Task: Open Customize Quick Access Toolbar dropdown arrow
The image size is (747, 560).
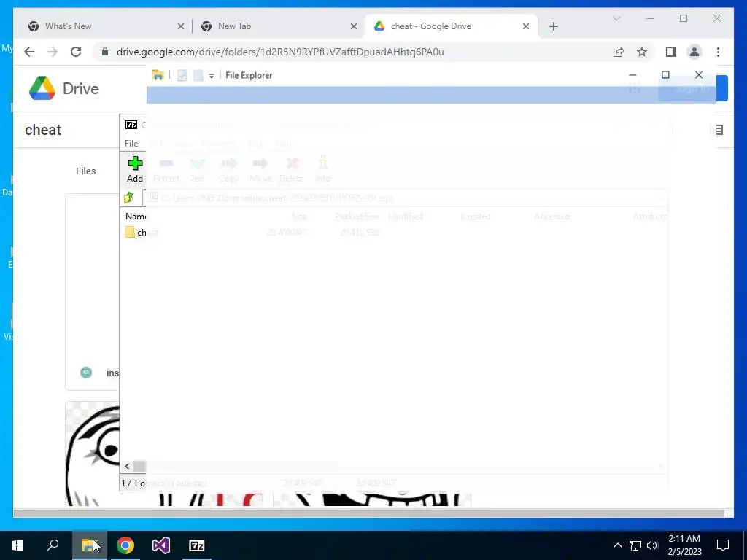Action: pos(211,76)
